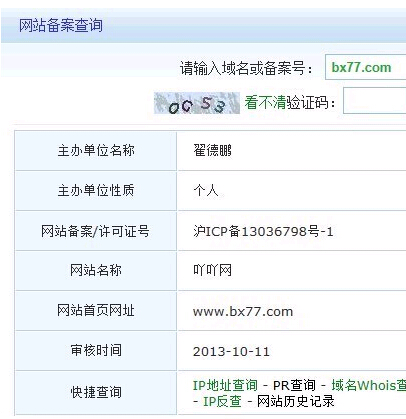Click the website name 吖吖网
The width and height of the screenshot is (406, 419).
click(x=212, y=270)
